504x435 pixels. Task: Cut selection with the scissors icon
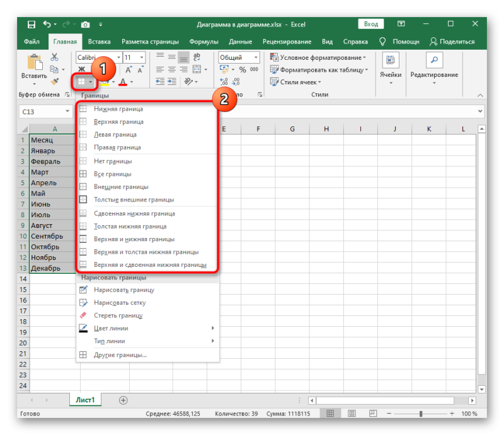54,57
